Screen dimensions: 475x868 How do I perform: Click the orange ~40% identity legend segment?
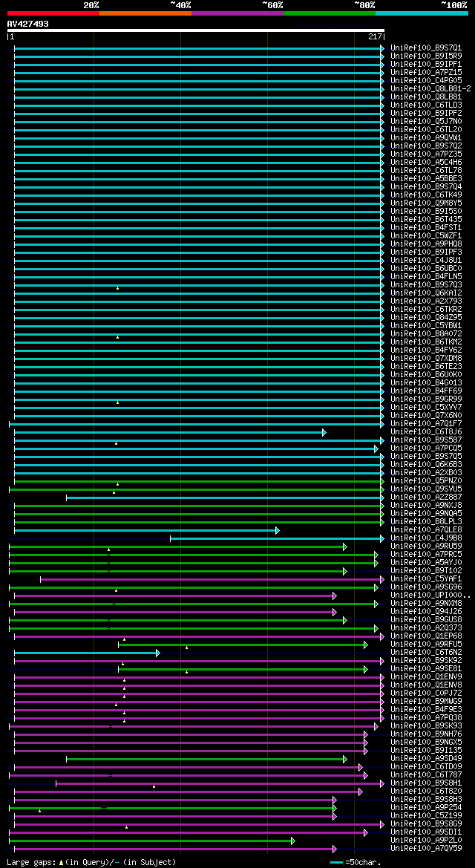(x=145, y=13)
